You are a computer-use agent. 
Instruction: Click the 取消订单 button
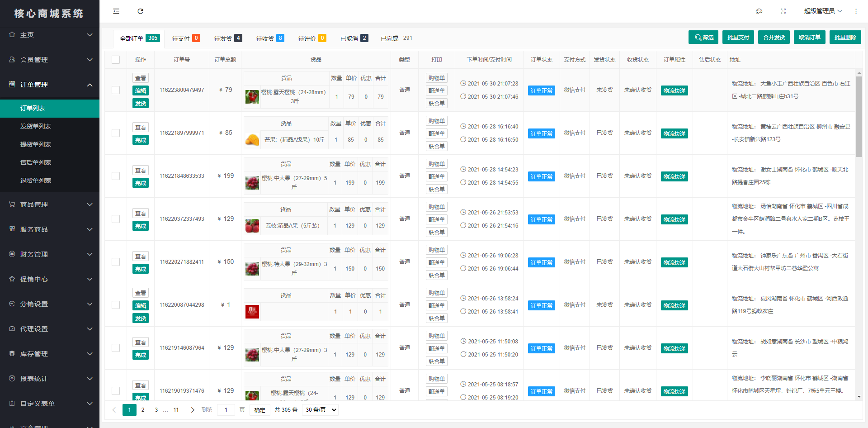[x=810, y=38]
